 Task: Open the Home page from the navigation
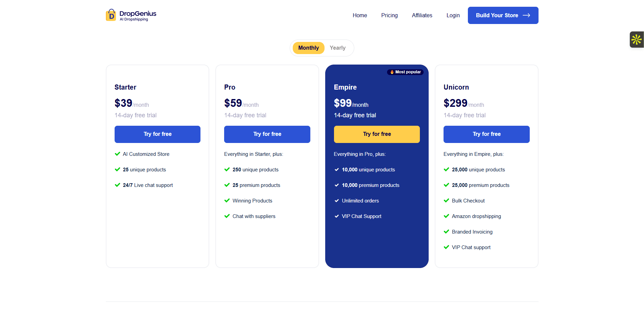[359, 15]
